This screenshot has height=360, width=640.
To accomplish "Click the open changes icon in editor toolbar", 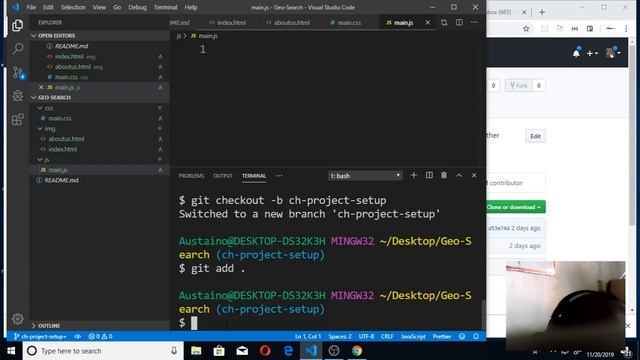I will click(444, 22).
